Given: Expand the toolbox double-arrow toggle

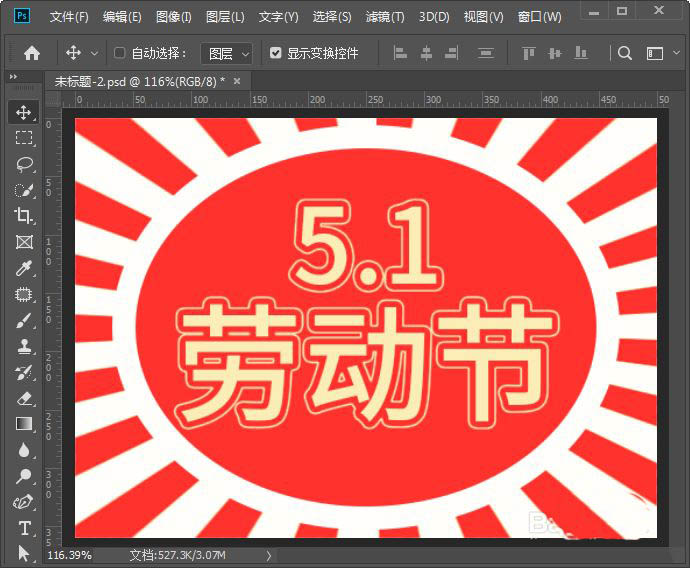Looking at the screenshot, I should 14,77.
